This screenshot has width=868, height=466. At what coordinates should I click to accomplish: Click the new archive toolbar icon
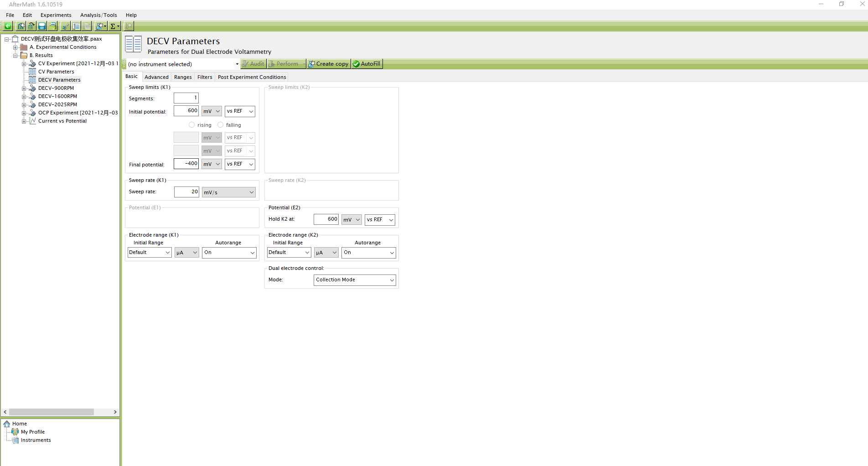[x=21, y=26]
